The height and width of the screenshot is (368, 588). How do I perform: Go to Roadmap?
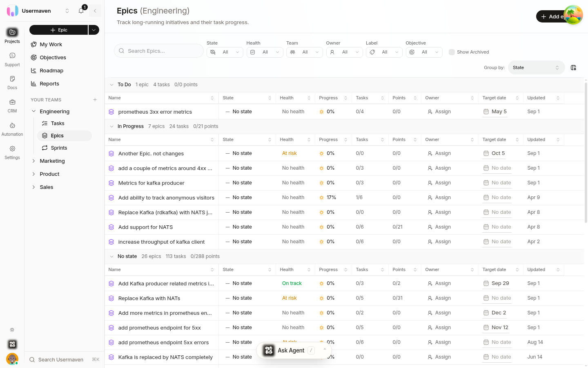(x=51, y=71)
